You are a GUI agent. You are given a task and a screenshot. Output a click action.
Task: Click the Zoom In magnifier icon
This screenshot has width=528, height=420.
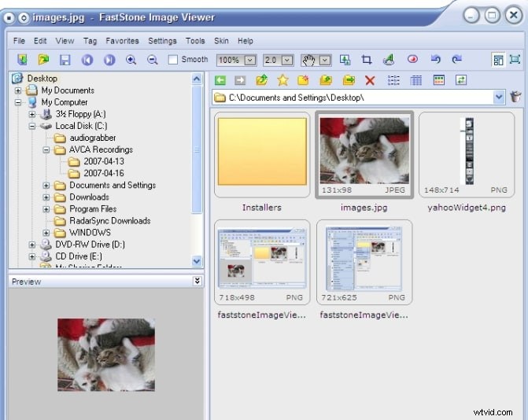coord(131,60)
